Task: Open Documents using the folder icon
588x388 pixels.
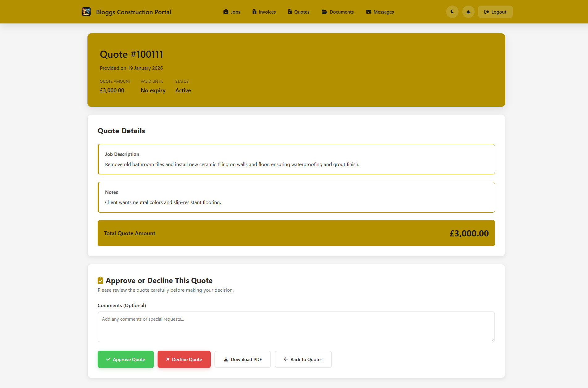Action: click(324, 12)
